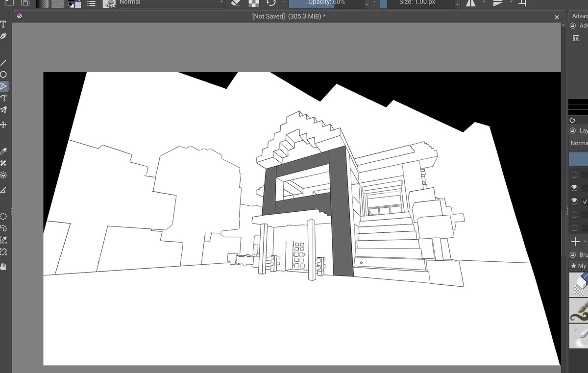The image size is (588, 373).
Task: Open Advanced Color Selector settings icon
Action: click(576, 38)
